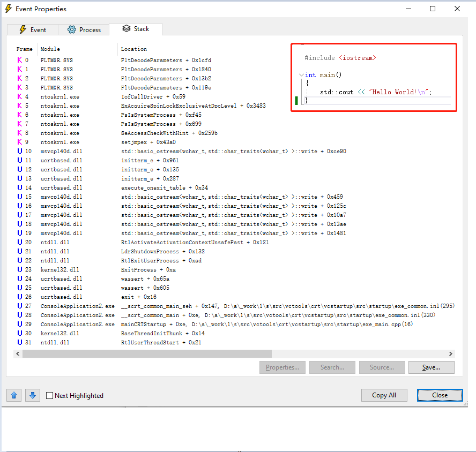Select the mainCRTStartup frame 29 row

click(161, 324)
